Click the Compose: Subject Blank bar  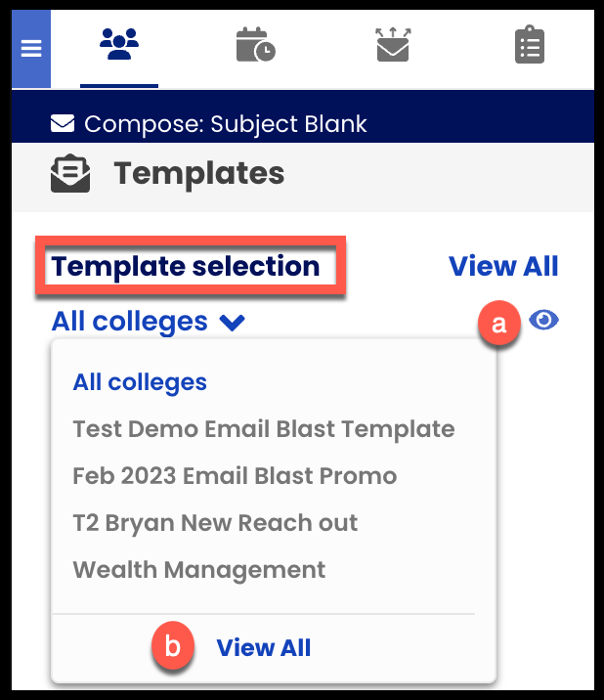pyautogui.click(x=225, y=124)
